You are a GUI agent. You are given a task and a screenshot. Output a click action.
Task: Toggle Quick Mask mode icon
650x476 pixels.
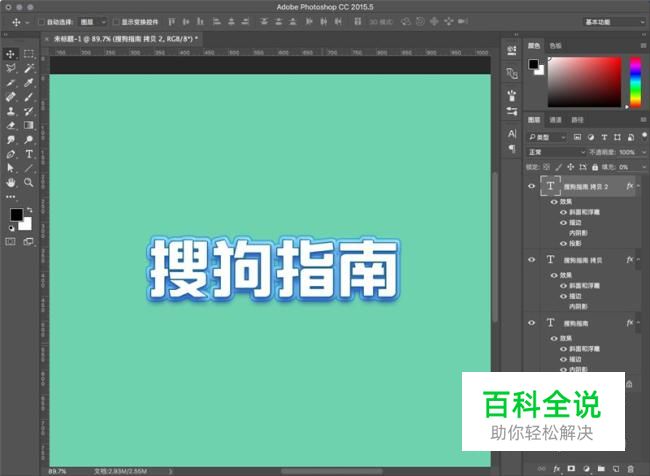(x=10, y=242)
